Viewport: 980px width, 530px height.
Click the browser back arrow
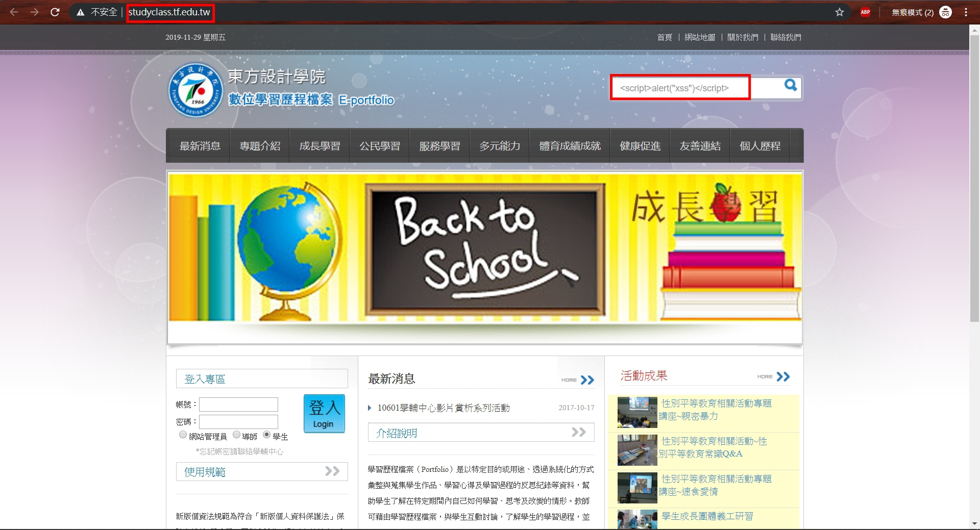pos(14,12)
